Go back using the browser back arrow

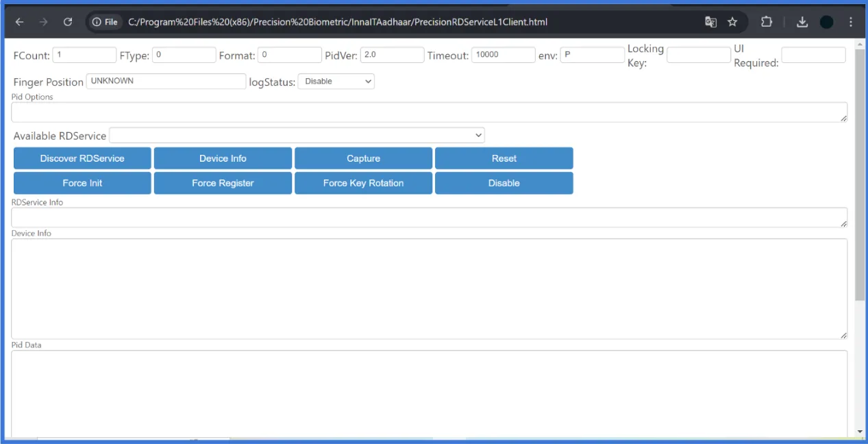pos(19,22)
